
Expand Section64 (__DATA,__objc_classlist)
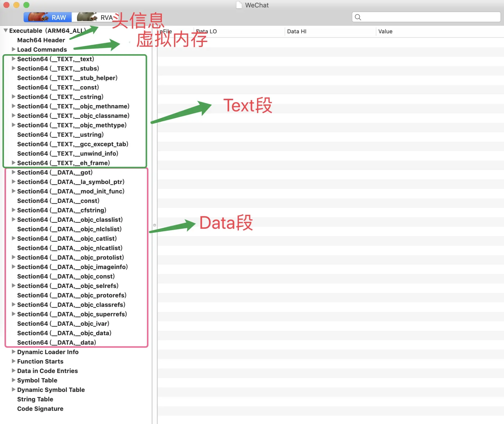(13, 219)
